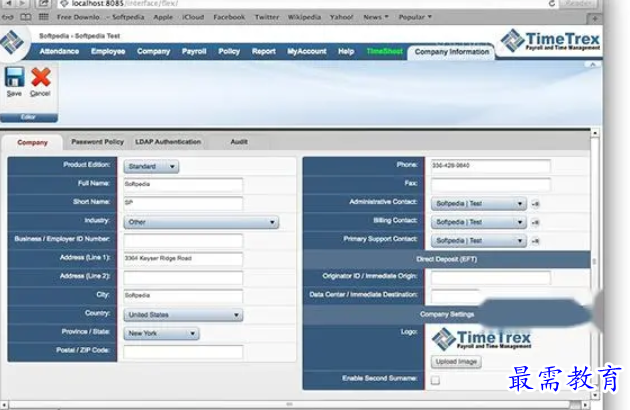Viewport: 630px width, 410px height.
Task: Open the Product Edition dropdown
Action: tap(151, 166)
